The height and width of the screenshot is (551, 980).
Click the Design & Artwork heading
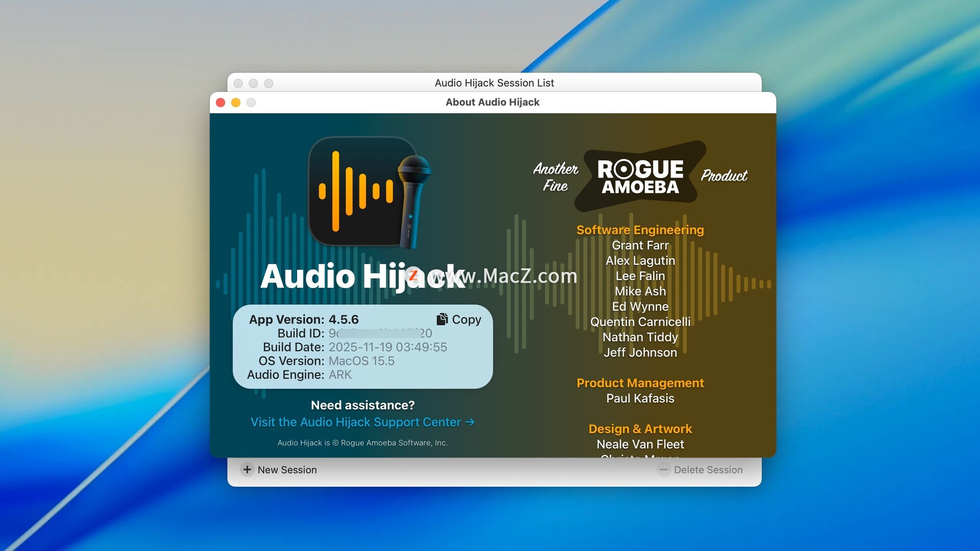[640, 429]
